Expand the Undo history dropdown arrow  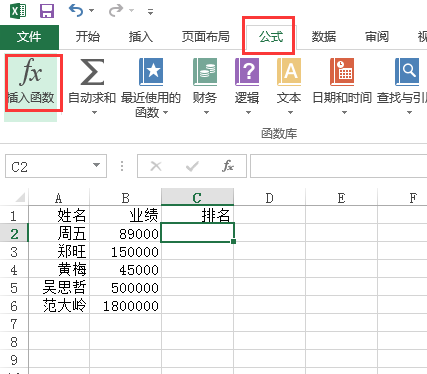pos(91,11)
